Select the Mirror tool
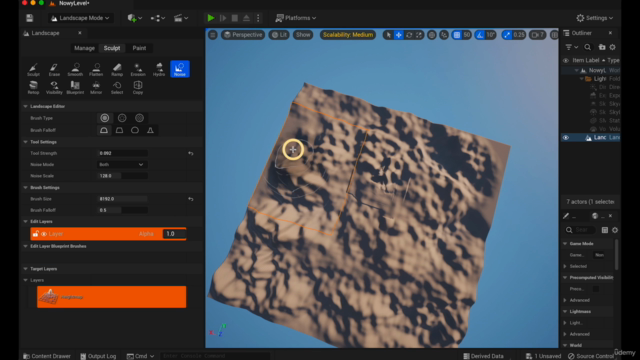This screenshot has height=360, width=640. 96,87
